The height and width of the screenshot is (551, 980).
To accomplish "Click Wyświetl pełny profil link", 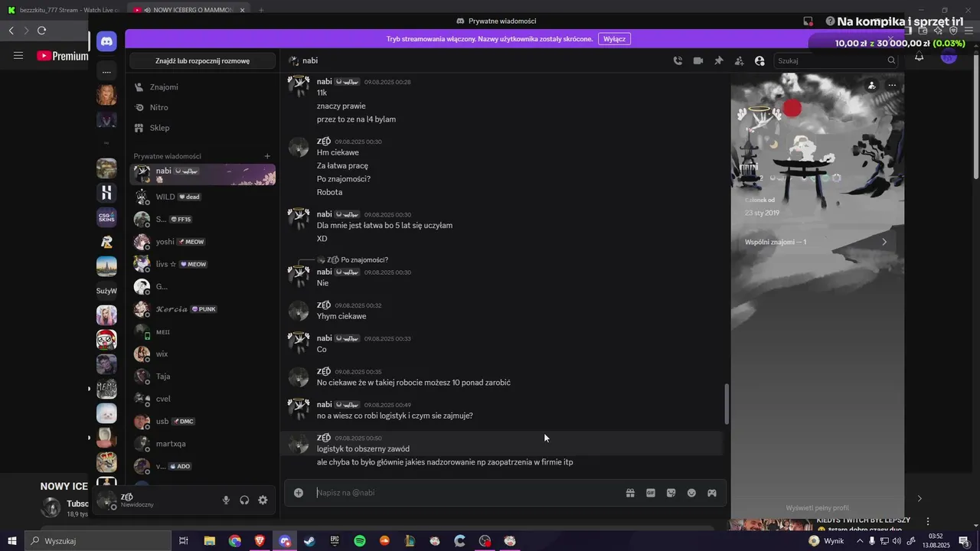I will [x=817, y=508].
